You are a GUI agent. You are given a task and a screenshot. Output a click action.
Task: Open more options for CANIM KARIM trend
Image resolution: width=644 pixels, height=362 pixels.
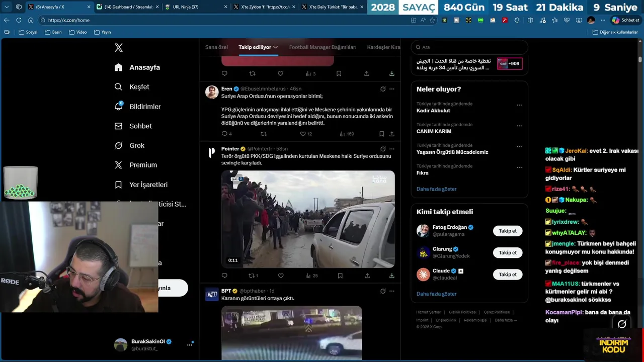coord(519,126)
